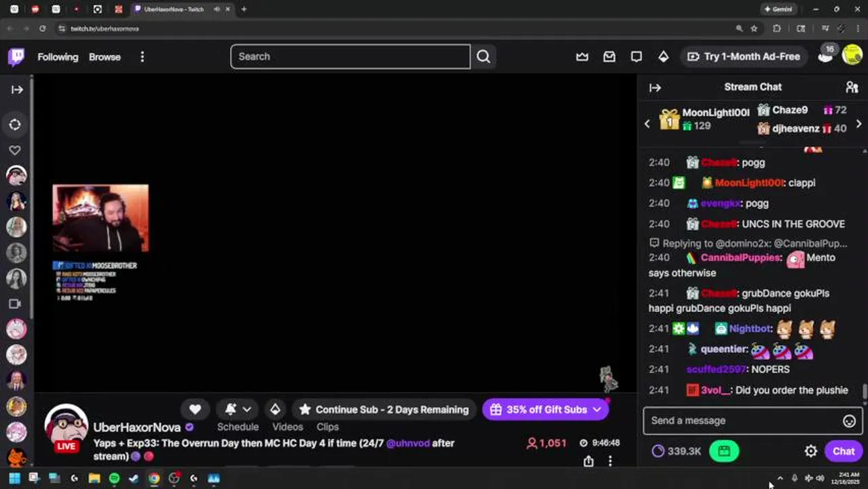The width and height of the screenshot is (868, 489).
Task: Click CannibalPuppies username in chat
Action: tap(740, 257)
